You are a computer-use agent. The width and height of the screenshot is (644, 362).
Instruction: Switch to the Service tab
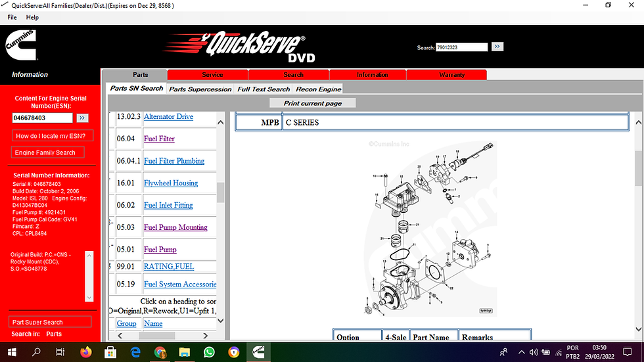click(208, 75)
